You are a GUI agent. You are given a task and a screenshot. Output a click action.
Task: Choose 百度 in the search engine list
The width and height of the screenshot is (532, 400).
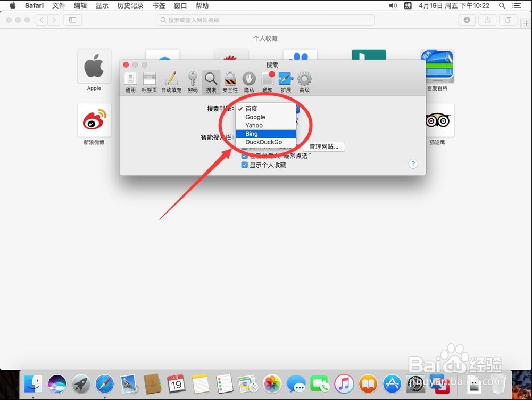coord(266,109)
